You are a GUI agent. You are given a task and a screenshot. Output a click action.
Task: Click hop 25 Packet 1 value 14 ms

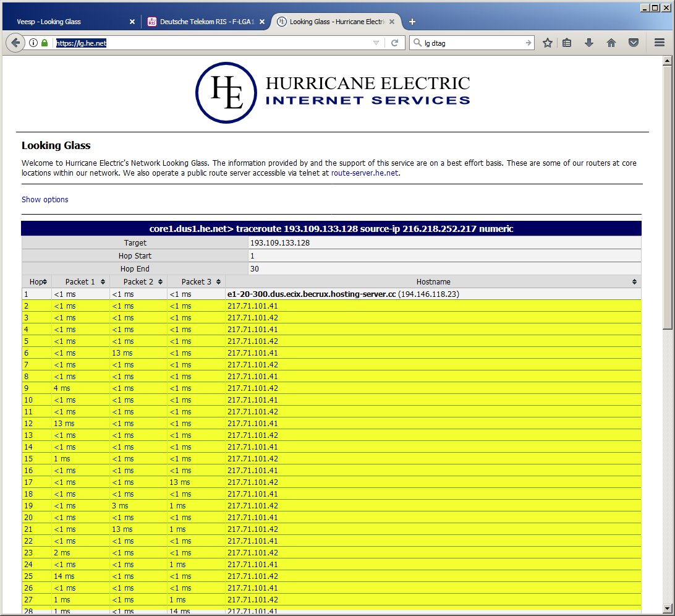(x=64, y=576)
